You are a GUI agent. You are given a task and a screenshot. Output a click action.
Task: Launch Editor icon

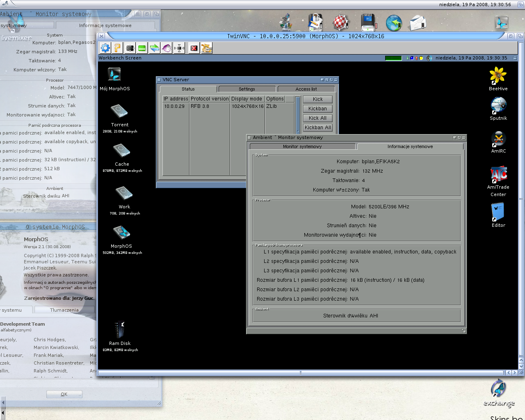(498, 212)
